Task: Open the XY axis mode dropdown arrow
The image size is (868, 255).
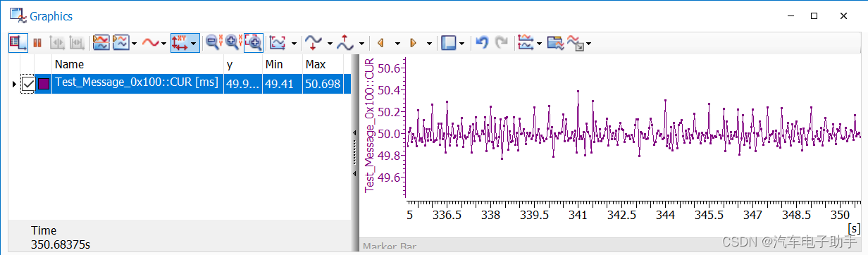Action: tap(193, 43)
